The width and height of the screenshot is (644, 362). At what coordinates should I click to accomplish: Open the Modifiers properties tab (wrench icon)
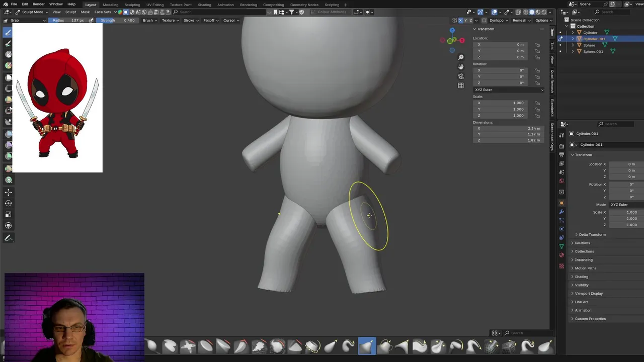click(561, 212)
